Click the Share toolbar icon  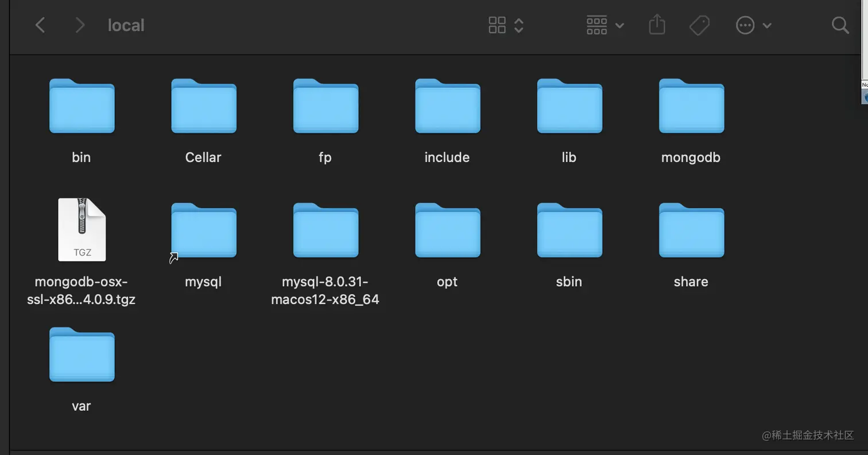coord(657,25)
